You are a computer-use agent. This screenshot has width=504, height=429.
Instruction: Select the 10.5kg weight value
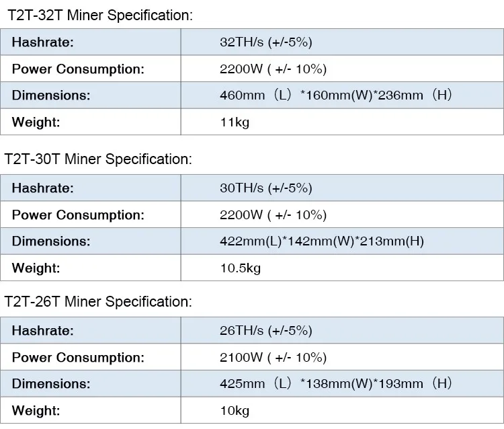240,268
